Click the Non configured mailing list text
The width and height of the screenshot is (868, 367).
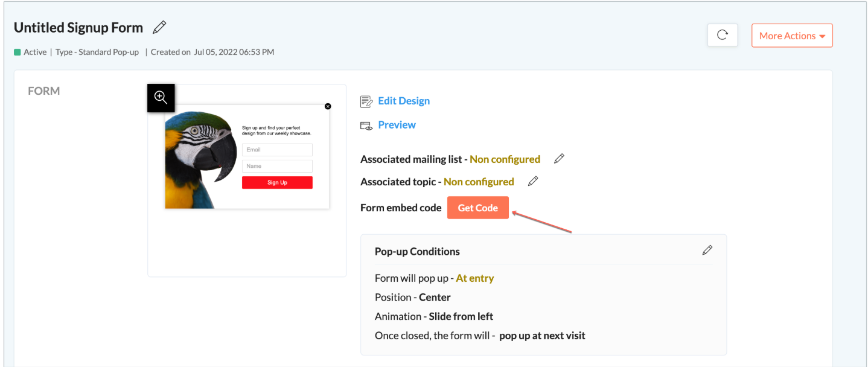point(505,159)
